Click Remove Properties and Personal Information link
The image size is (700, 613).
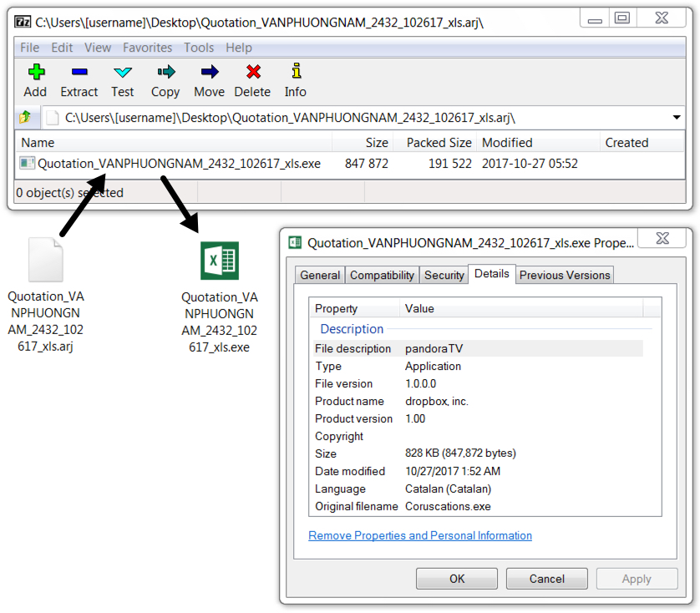click(x=420, y=535)
